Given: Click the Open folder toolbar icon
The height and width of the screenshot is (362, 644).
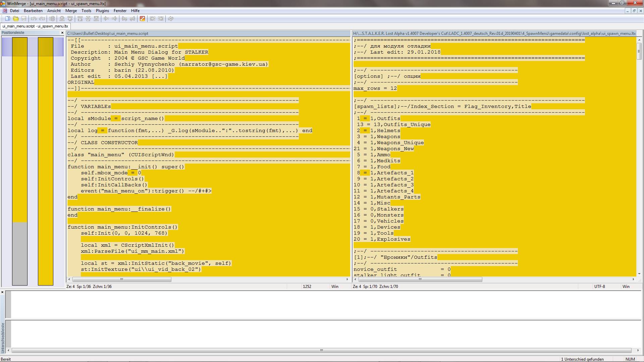Looking at the screenshot, I should [16, 19].
